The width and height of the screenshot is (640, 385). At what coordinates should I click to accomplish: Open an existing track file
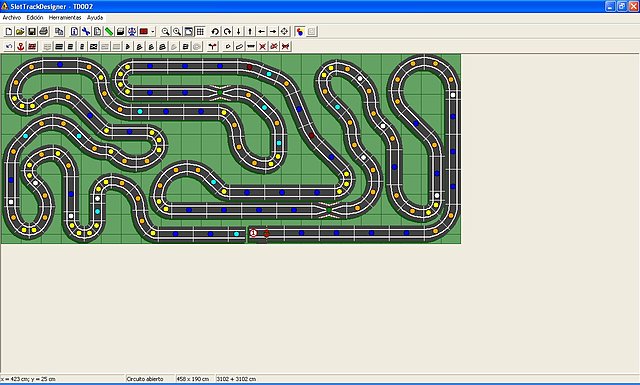pos(20,31)
